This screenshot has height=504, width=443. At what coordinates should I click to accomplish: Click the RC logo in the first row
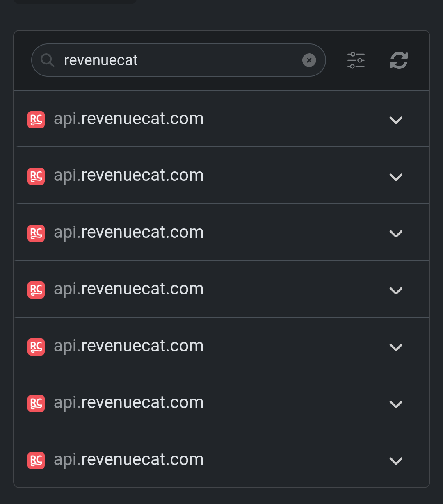pos(36,120)
